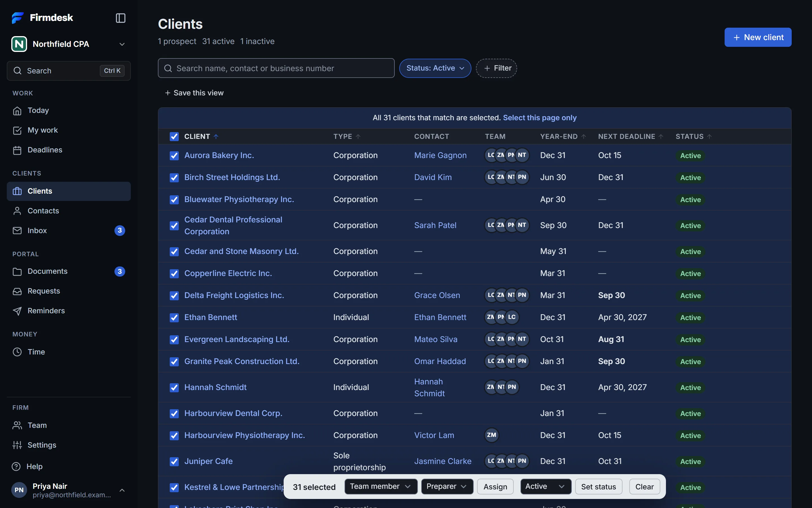This screenshot has width=812, height=508.
Task: Click the Firmdesk logo icon
Action: [17, 18]
